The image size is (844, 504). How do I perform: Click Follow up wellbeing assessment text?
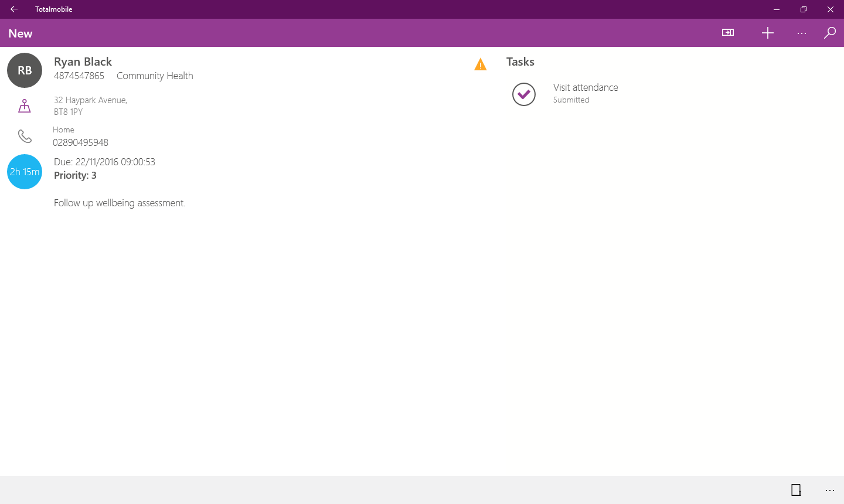pyautogui.click(x=120, y=203)
